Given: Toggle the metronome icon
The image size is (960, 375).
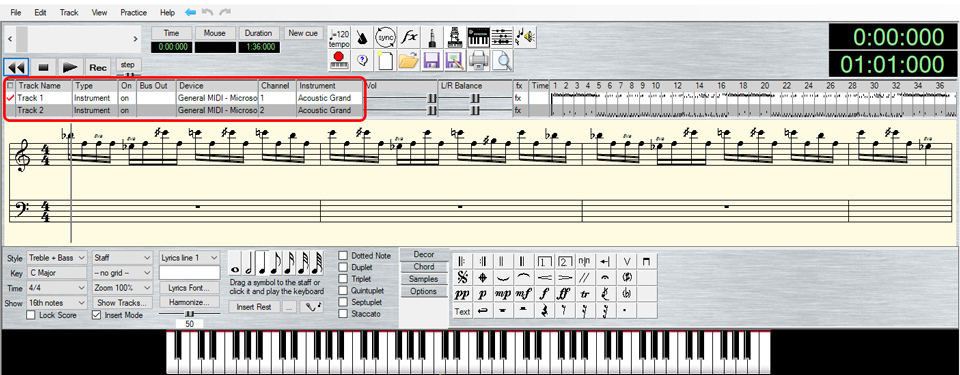Looking at the screenshot, I should point(362,38).
